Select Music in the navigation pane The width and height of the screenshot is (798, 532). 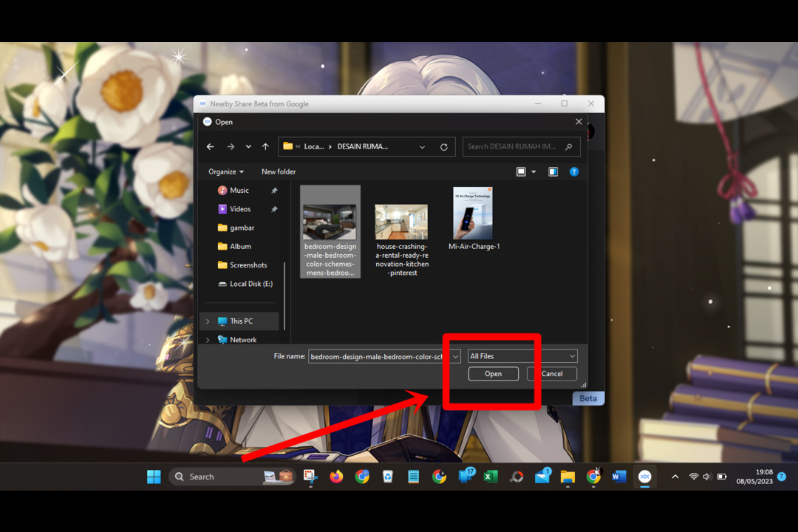coord(239,191)
